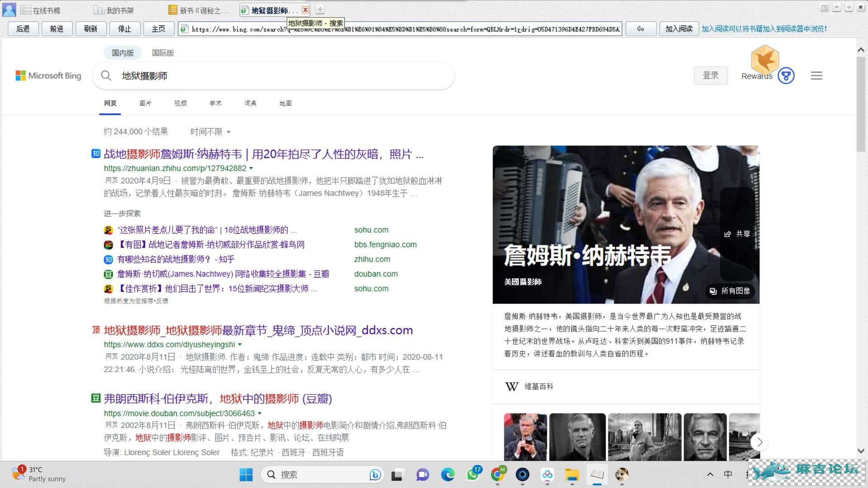The height and width of the screenshot is (488, 868).
Task: Click the user avatar icon at top-left
Action: pyautogui.click(x=9, y=9)
